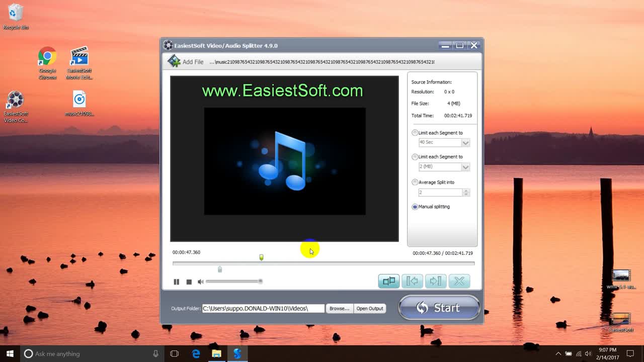Click the Cortana microphone icon

tap(155, 353)
